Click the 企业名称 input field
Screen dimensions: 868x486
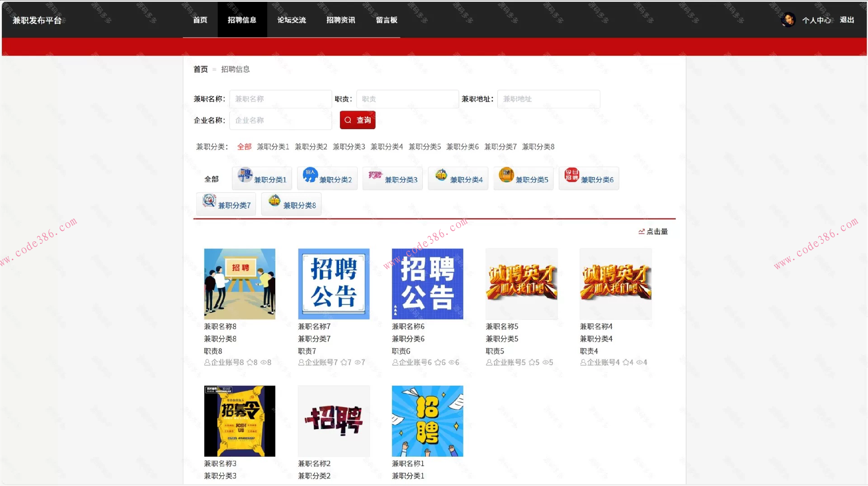click(280, 120)
